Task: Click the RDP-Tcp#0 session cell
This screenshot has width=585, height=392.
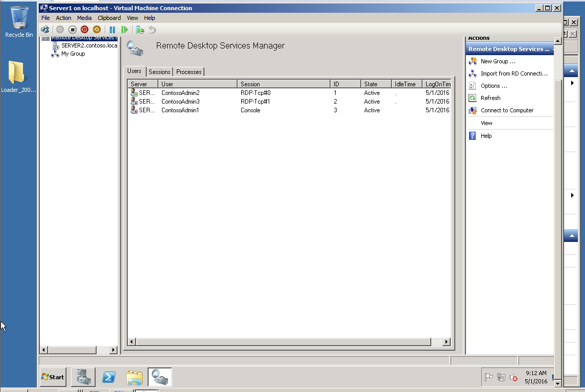Action: pyautogui.click(x=255, y=93)
